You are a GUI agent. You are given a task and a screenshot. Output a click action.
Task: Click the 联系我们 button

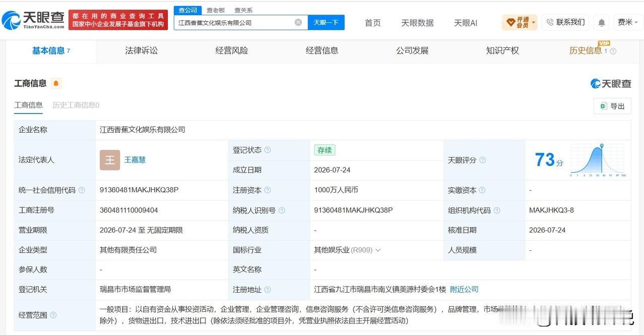coord(565,22)
